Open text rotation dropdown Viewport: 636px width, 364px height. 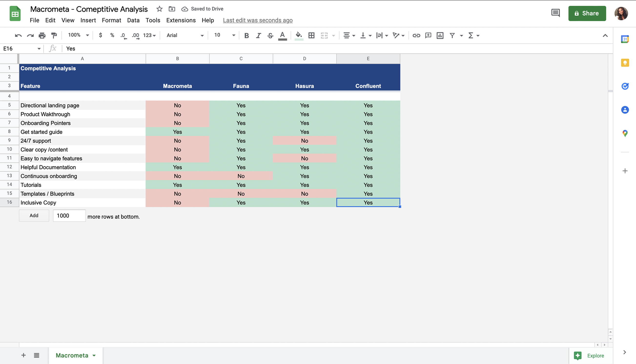pos(398,36)
